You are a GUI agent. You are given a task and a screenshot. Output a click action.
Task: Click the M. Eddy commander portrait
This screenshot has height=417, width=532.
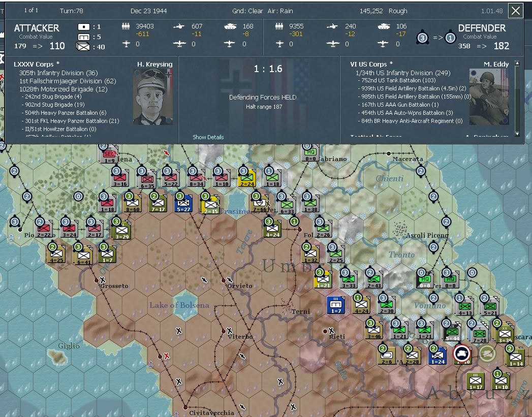tap(489, 97)
